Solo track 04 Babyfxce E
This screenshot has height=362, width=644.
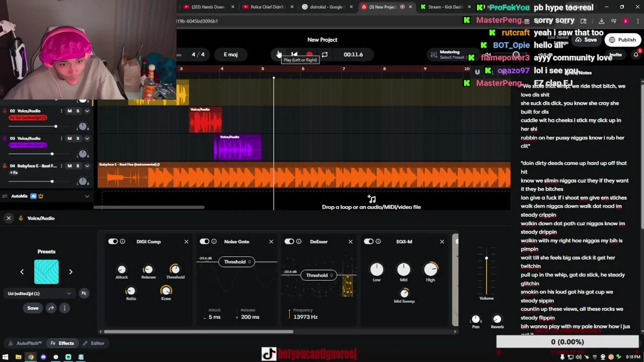(77, 166)
